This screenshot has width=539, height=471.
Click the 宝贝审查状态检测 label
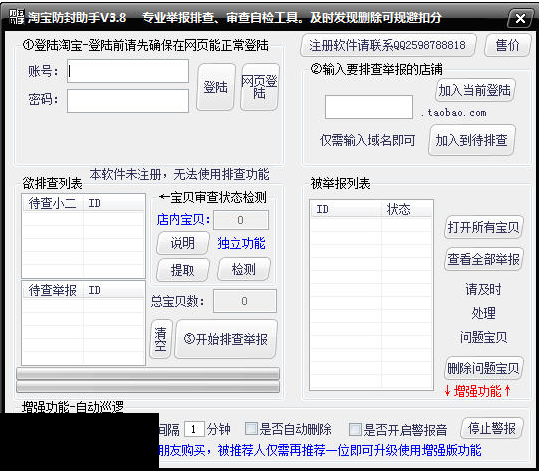(213, 197)
